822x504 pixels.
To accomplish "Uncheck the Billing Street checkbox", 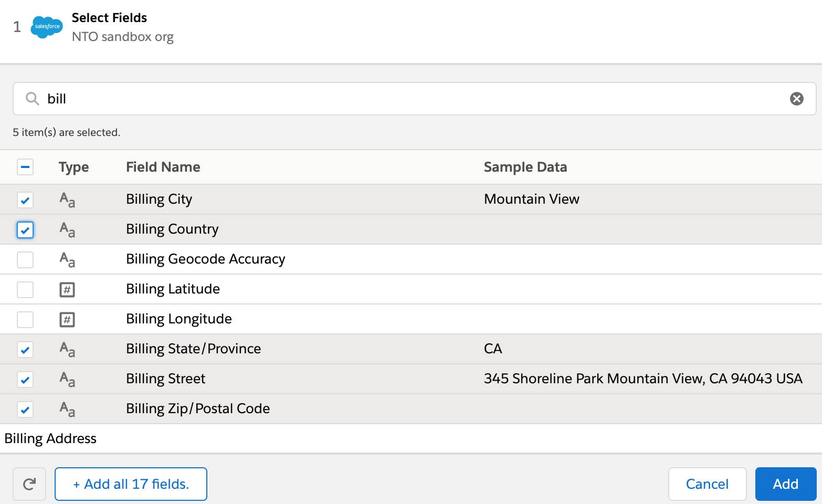I will pos(25,379).
